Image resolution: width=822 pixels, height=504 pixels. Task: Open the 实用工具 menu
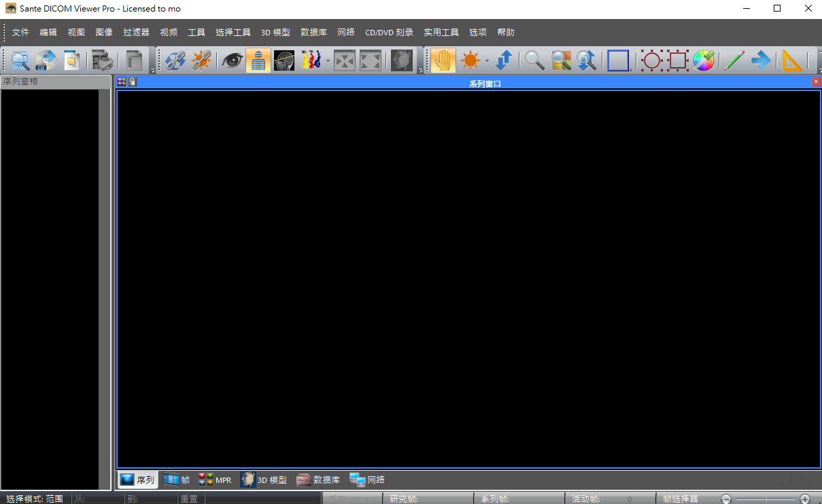(x=441, y=33)
